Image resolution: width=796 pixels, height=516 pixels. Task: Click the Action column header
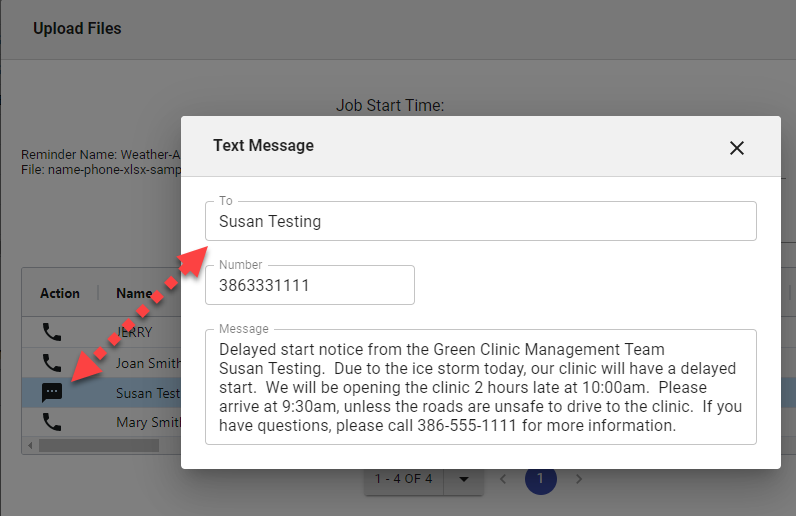[x=60, y=293]
